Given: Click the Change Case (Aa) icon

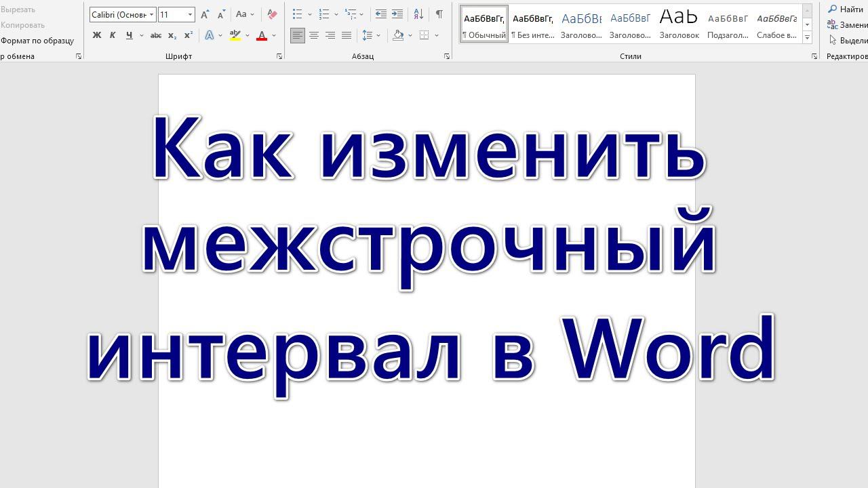Looking at the screenshot, I should 241,14.
